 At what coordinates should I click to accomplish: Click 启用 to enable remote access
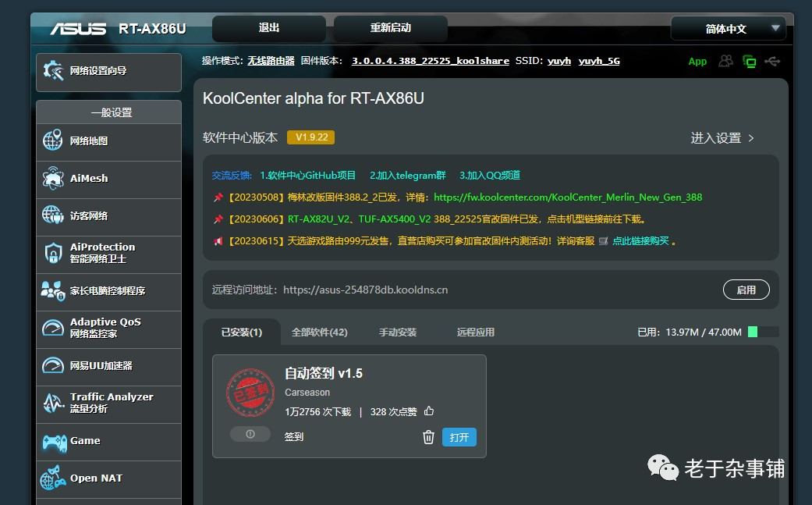tap(746, 290)
